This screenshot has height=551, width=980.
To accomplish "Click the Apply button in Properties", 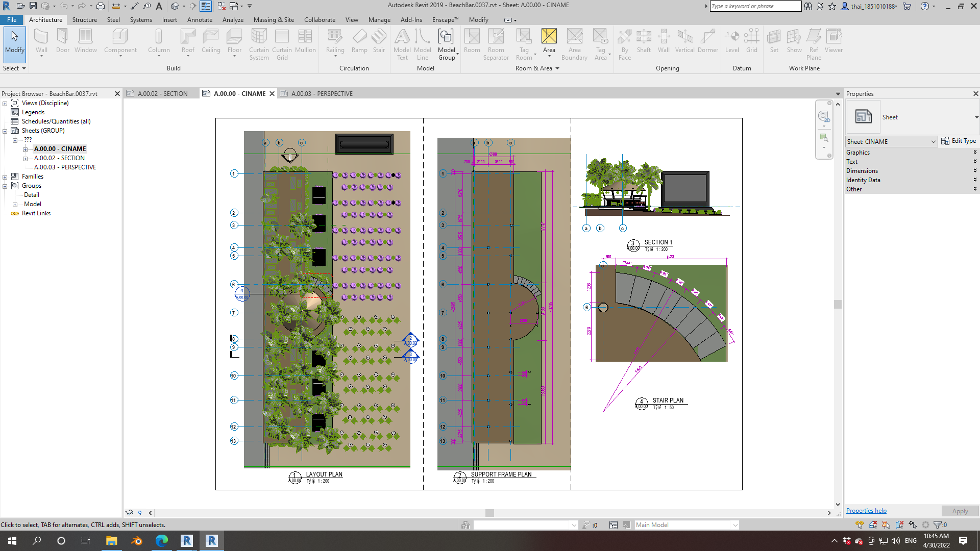I will coord(960,511).
